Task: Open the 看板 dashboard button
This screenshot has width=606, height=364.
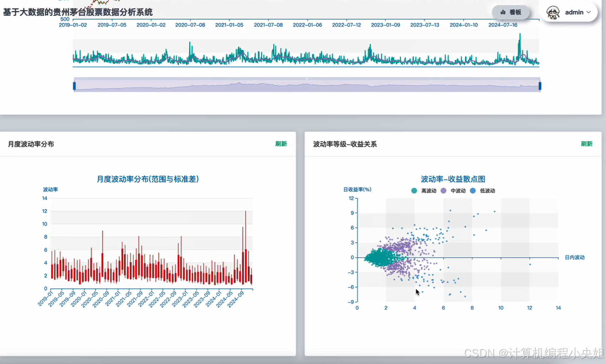Action: coord(511,12)
